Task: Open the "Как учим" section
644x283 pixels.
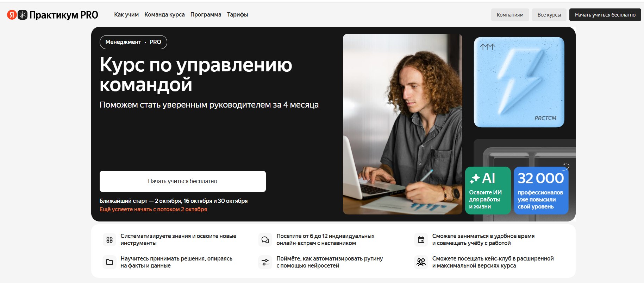Action: [x=126, y=15]
